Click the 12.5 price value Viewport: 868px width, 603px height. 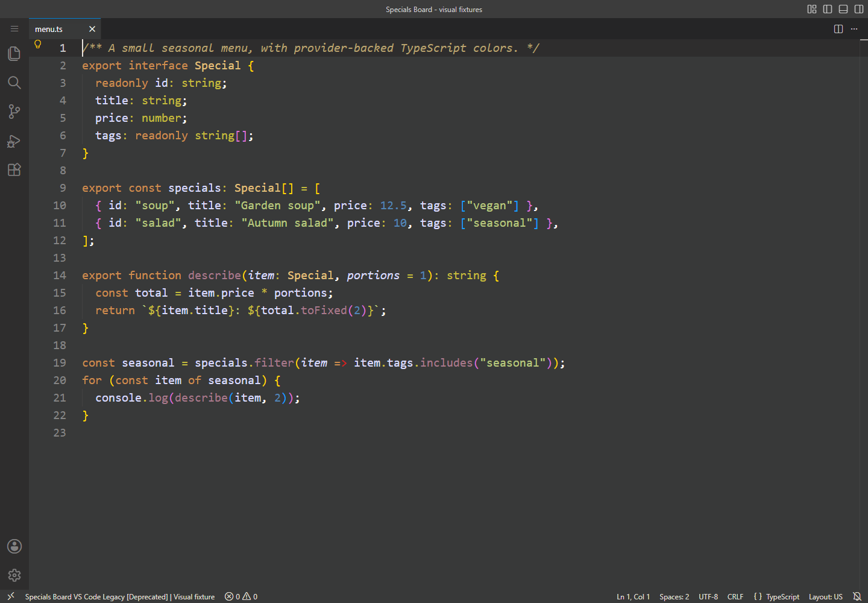pyautogui.click(x=394, y=206)
